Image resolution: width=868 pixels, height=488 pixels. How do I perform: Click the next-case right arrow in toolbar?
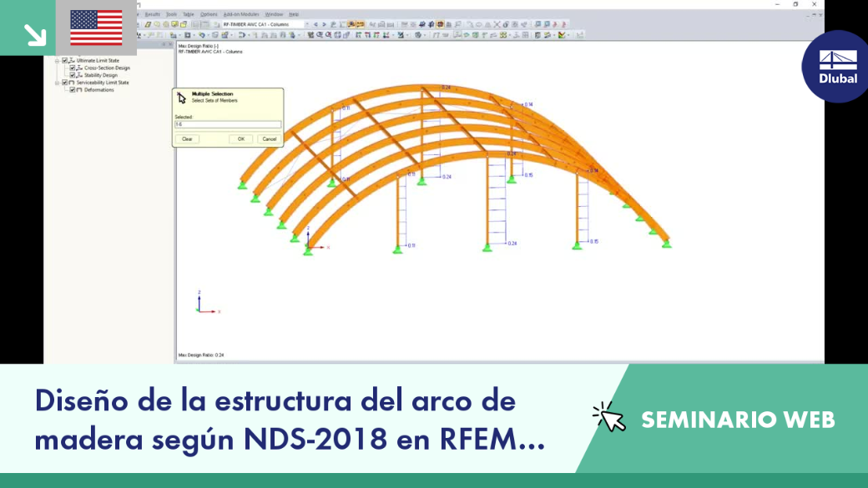tap(324, 24)
